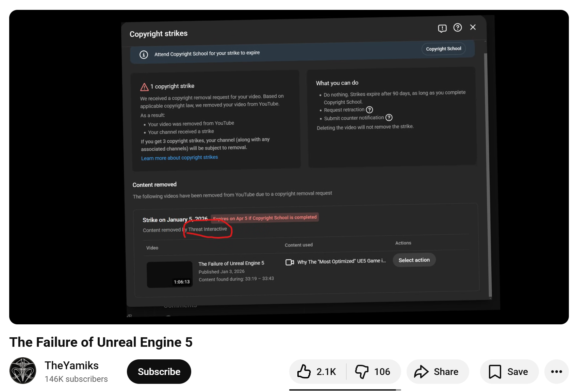The height and width of the screenshot is (392, 575).
Task: Click the 'What you can do' heading
Action: click(337, 83)
